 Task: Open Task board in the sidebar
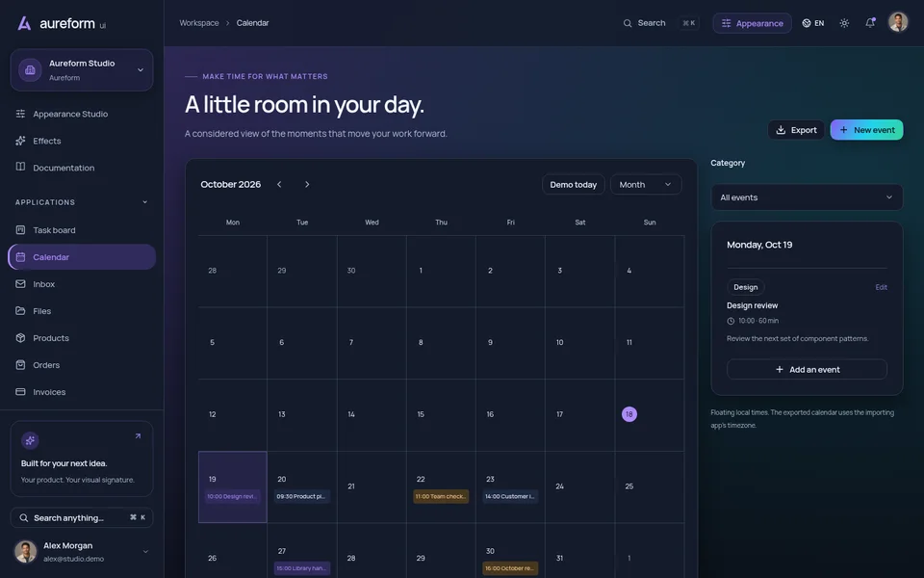point(82,230)
